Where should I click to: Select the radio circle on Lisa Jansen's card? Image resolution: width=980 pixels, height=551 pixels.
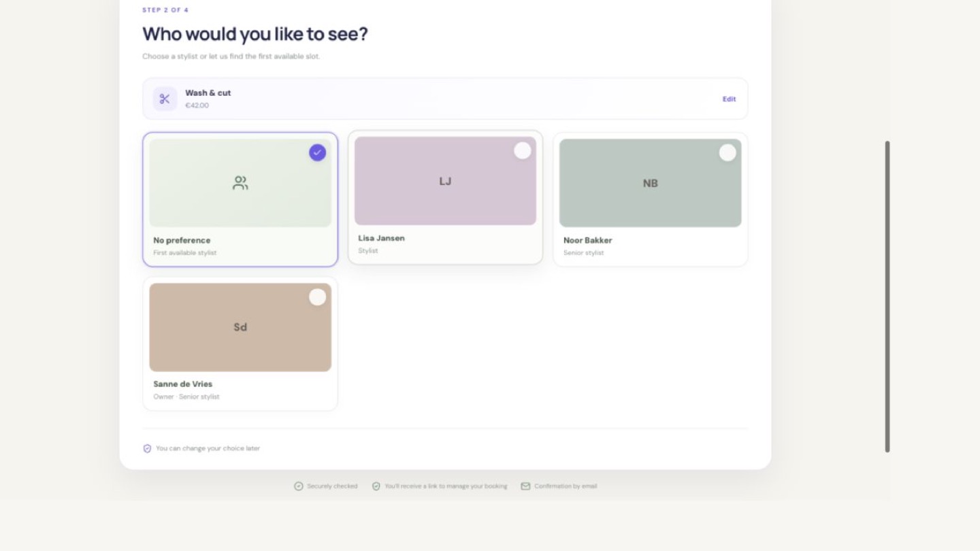[x=522, y=150]
